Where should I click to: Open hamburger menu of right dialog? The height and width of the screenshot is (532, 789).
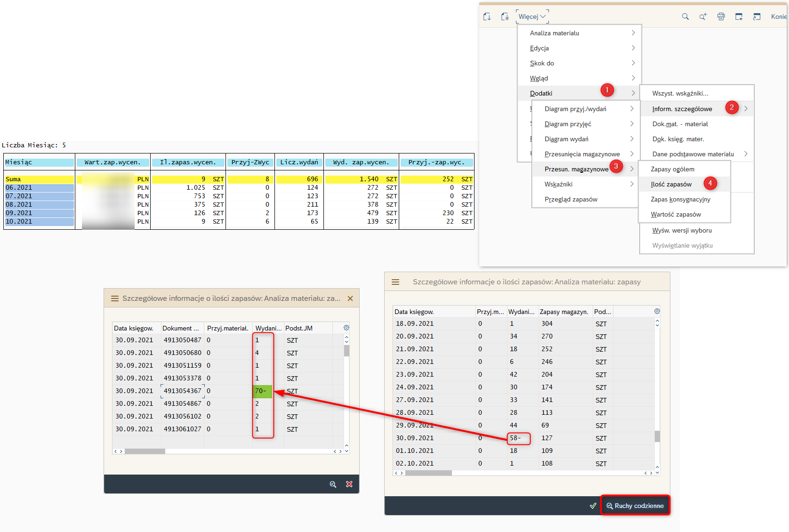[x=395, y=282]
